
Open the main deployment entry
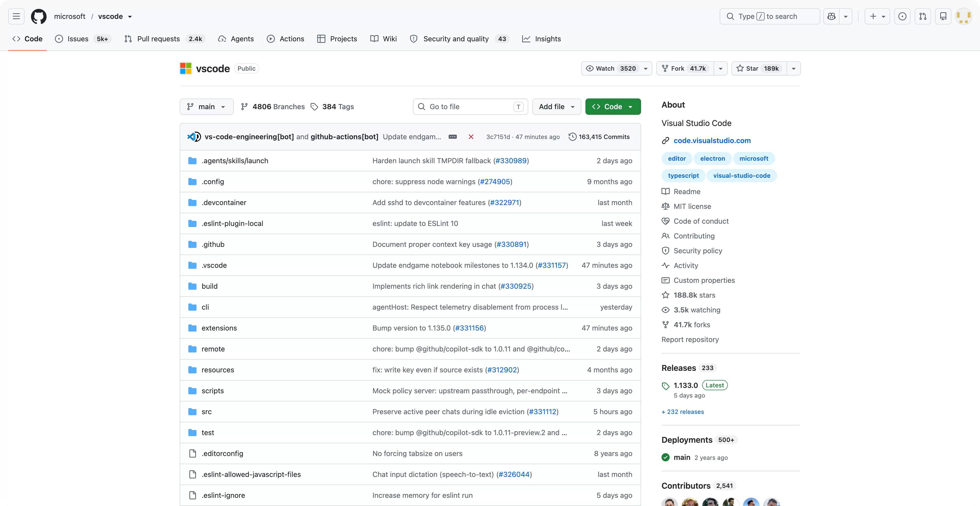click(682, 457)
